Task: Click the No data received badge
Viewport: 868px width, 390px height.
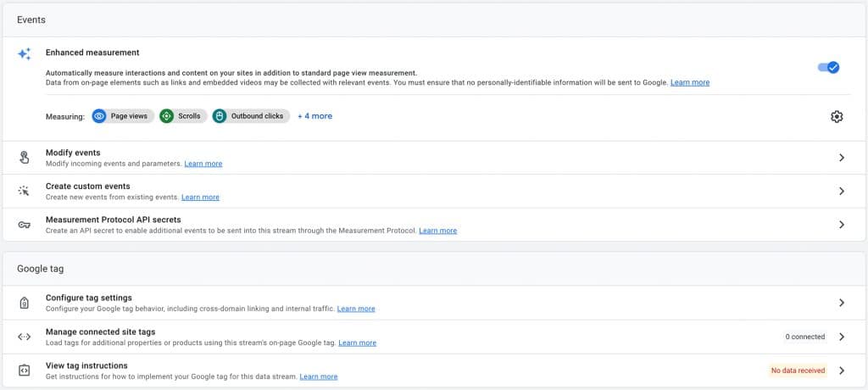Action: coord(798,370)
